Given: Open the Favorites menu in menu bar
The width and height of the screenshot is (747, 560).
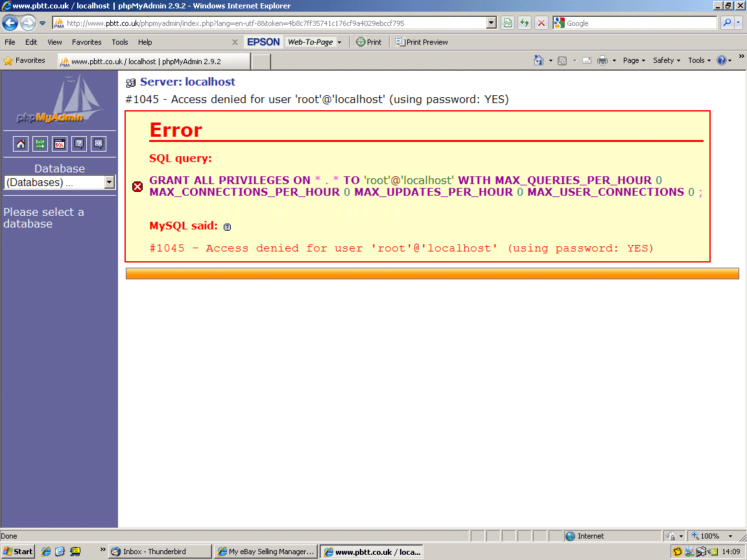Looking at the screenshot, I should pos(86,42).
